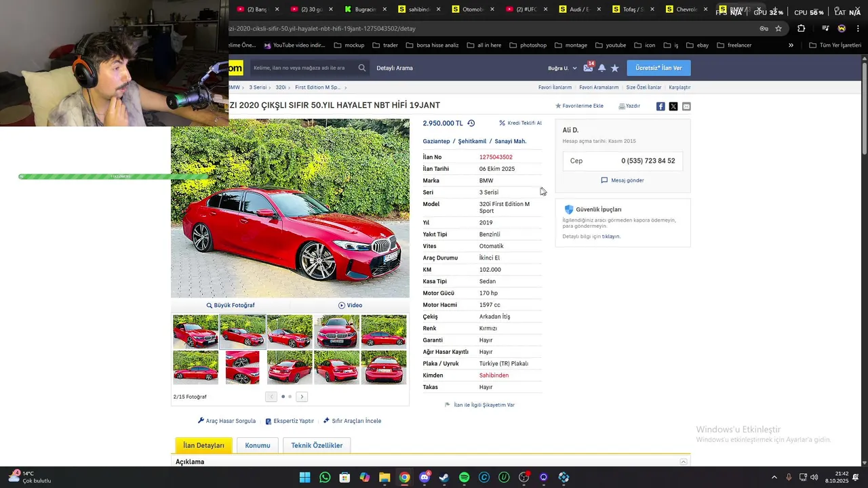868x488 pixels.
Task: Click the search magnifier icon in site header
Action: (x=362, y=68)
